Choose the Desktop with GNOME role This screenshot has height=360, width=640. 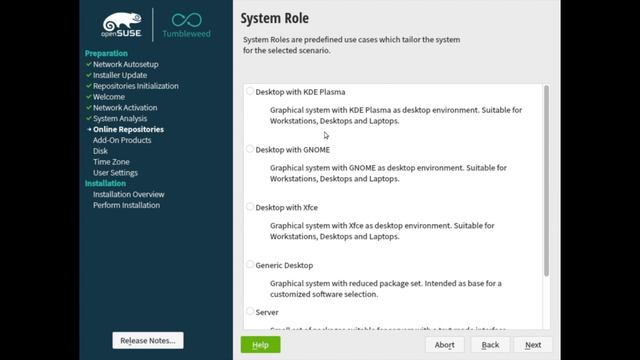tap(250, 149)
